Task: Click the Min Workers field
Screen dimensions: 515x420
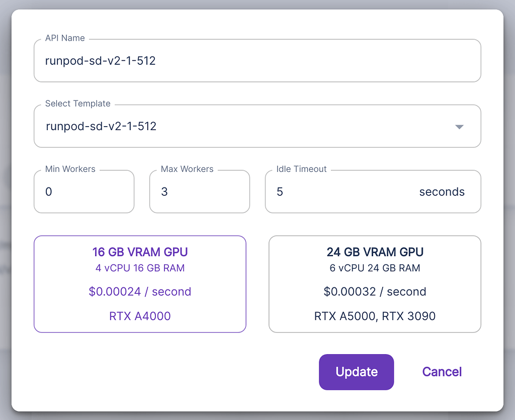Action: (x=84, y=191)
